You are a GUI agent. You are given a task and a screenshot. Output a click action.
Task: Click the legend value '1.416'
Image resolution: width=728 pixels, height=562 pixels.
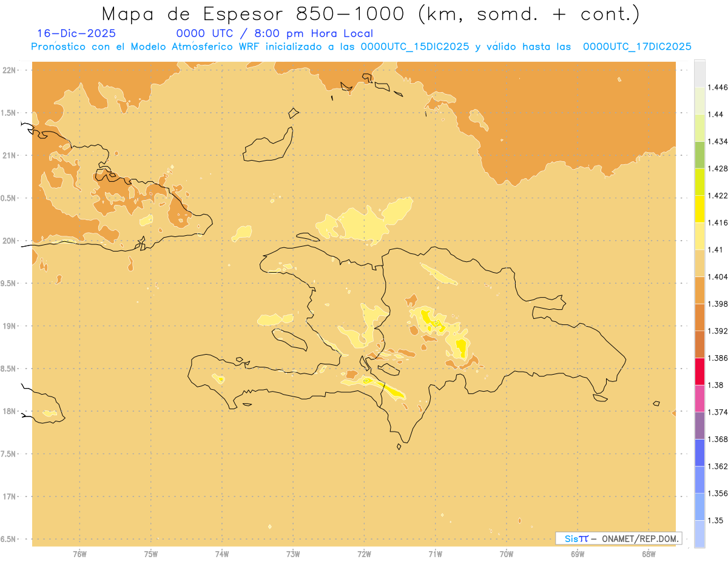pyautogui.click(x=718, y=222)
